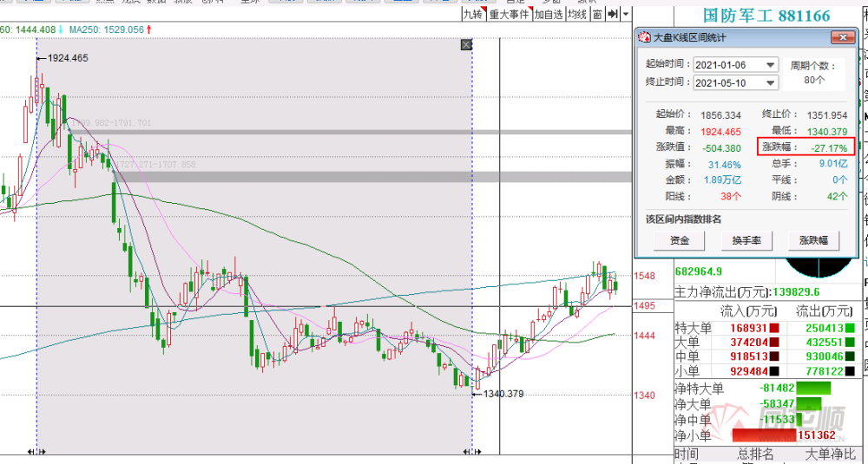Click the 时间 column header
The height and width of the screenshot is (464, 868).
[x=687, y=454]
